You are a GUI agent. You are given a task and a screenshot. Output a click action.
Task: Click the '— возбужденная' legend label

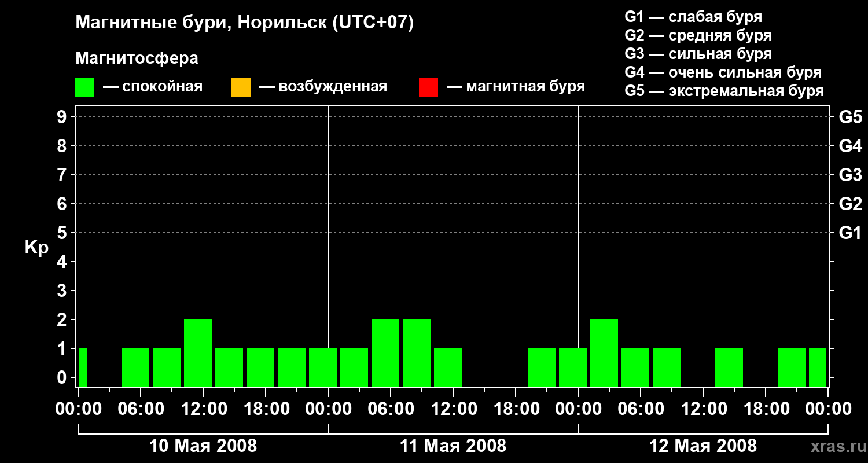pyautogui.click(x=323, y=87)
